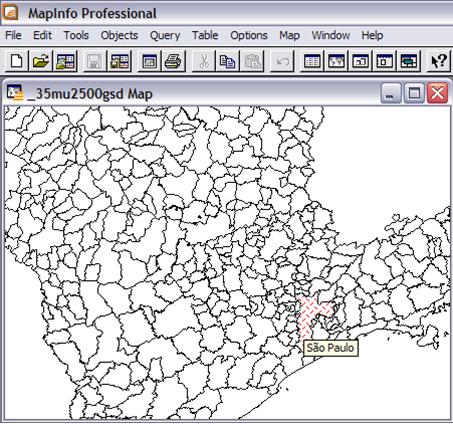Open a New Mapper window icon
Viewport: 453px width, 424px height.
point(336,61)
